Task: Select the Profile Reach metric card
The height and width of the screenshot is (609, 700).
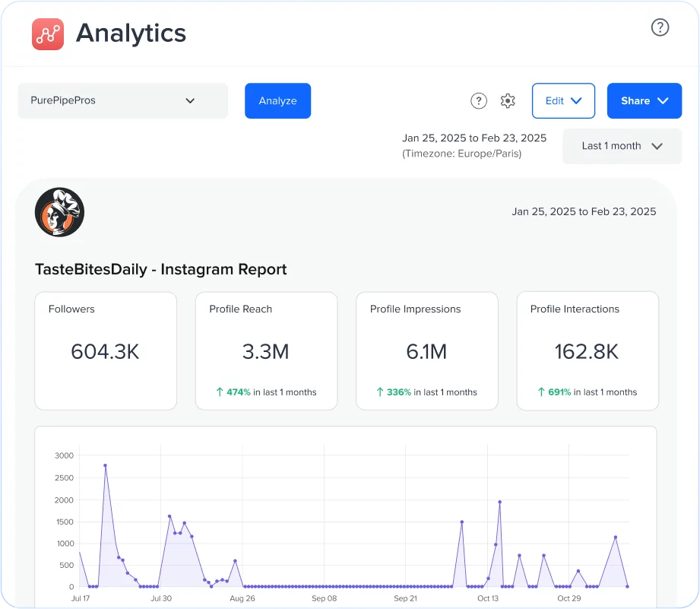Action: (266, 350)
